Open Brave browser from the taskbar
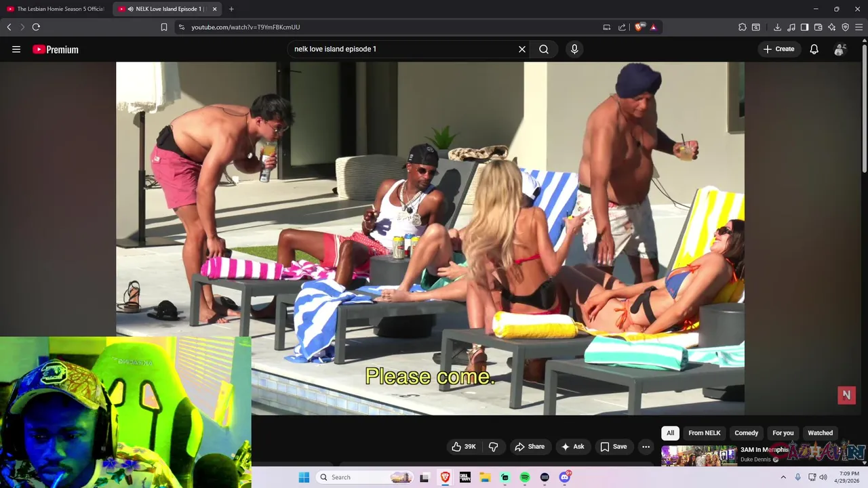The image size is (868, 488). coord(445,477)
